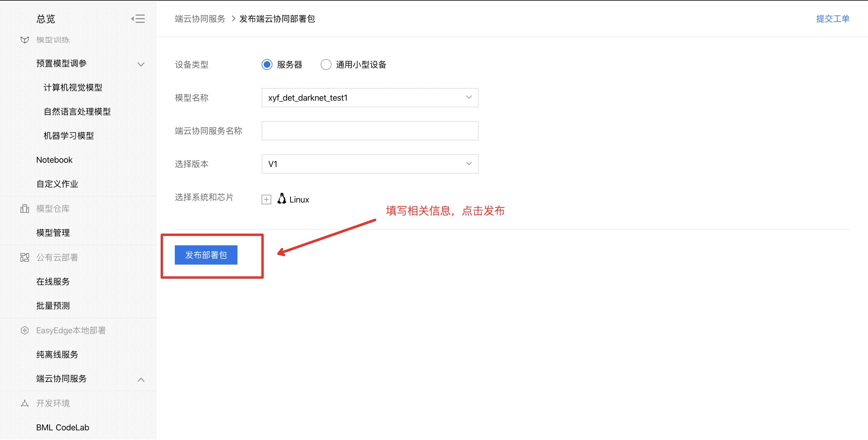868x440 pixels.
Task: Click the 模型仓库 section heading
Action: coord(53,209)
